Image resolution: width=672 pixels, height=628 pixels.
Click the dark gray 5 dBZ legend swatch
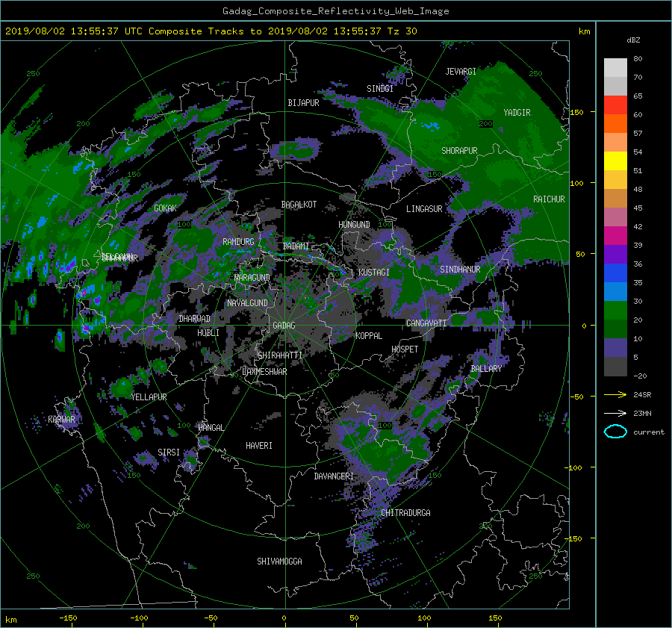615,366
